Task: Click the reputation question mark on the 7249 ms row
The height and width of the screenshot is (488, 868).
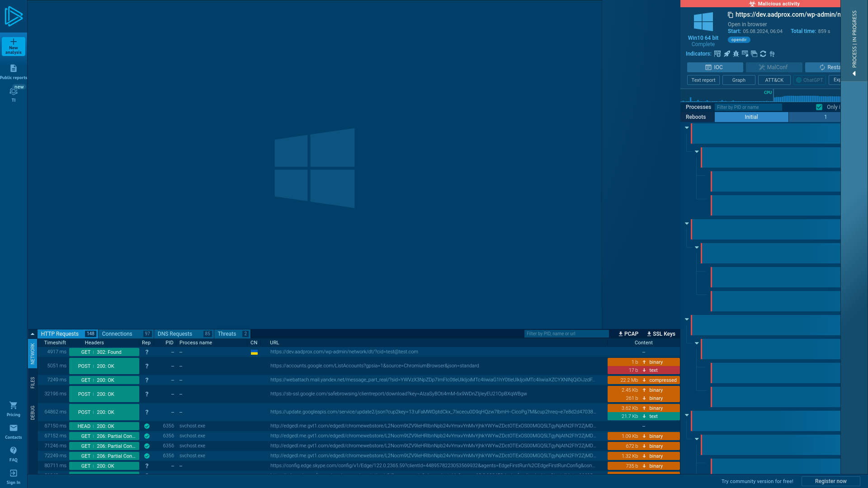Action: [146, 380]
